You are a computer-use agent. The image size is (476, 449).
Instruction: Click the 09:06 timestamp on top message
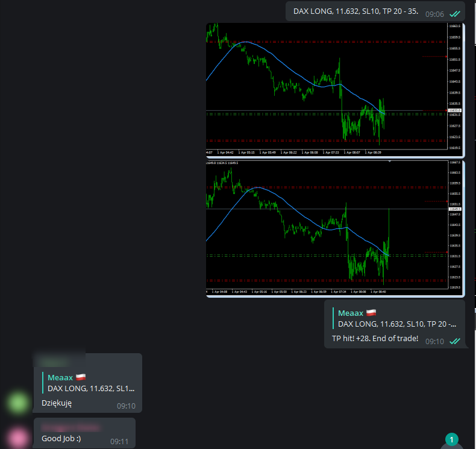434,13
